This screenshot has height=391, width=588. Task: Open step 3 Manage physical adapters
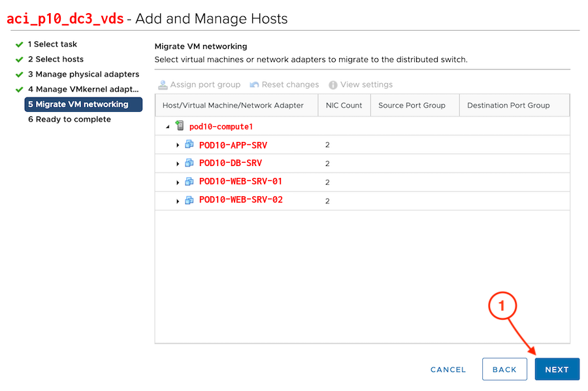click(x=83, y=75)
